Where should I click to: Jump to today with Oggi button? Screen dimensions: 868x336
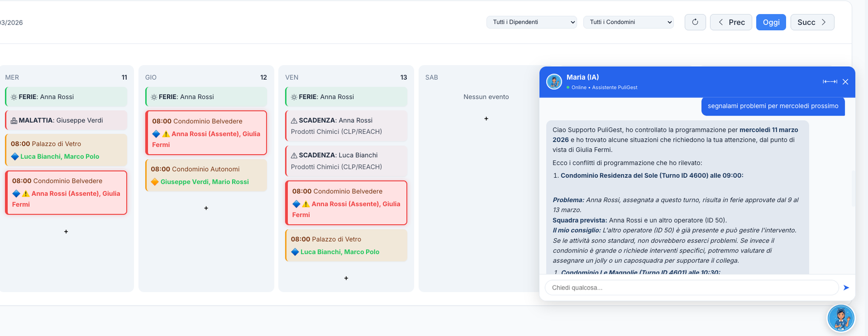770,22
